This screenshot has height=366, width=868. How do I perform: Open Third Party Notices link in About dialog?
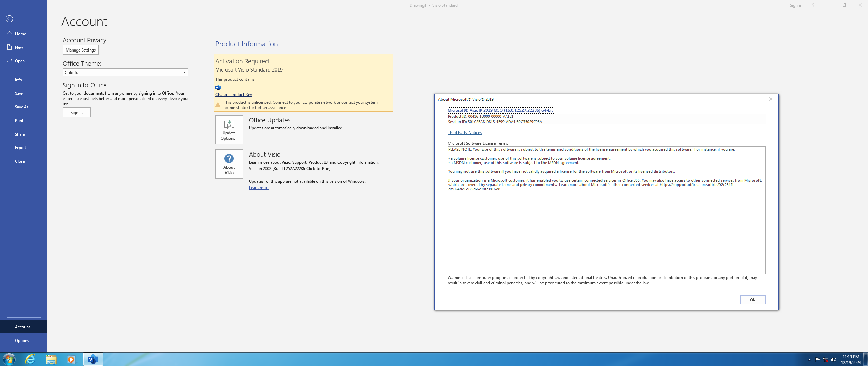[x=465, y=133]
